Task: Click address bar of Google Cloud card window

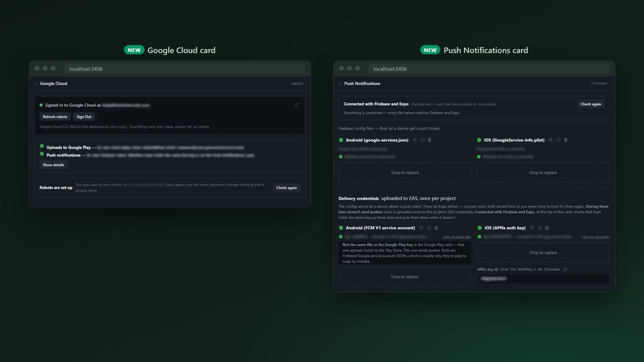Action: pos(185,69)
